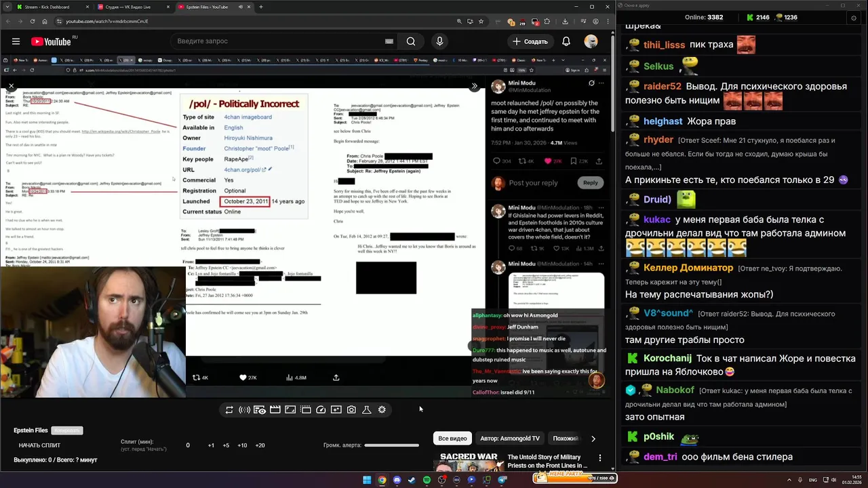Click the Reply button in tweet

(591, 182)
